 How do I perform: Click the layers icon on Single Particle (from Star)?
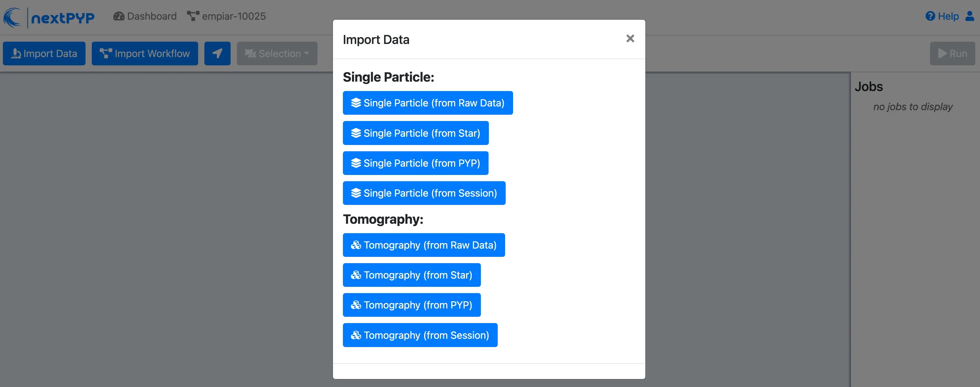(x=355, y=133)
